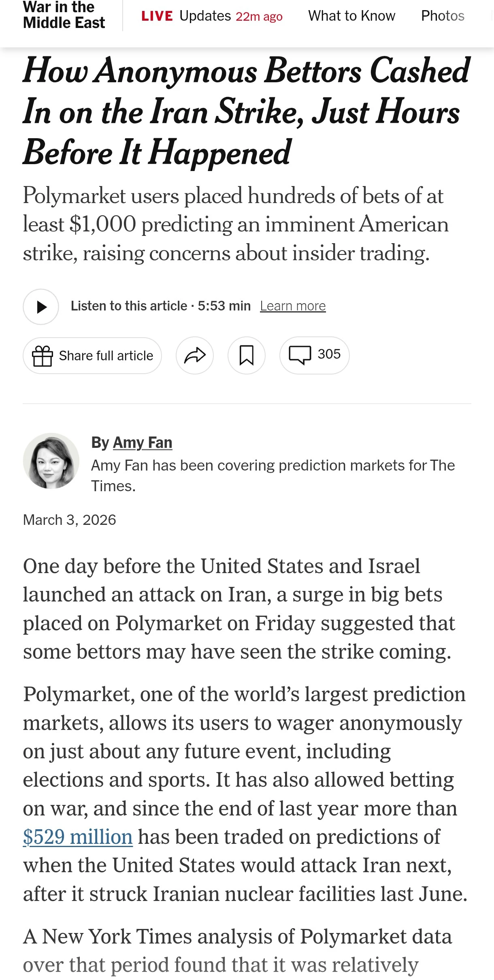Open the '$529 million' link
Viewport: 494px width, 980px height.
pos(78,837)
